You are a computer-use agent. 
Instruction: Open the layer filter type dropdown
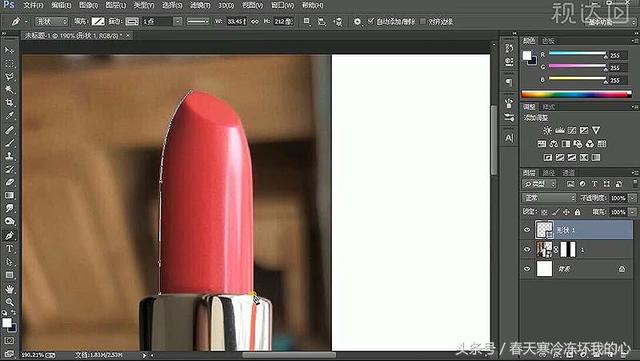539,184
